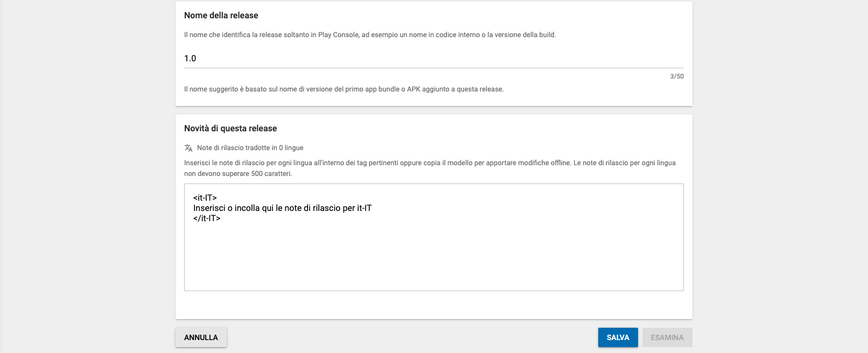Viewport: 868px width, 353px height.
Task: Click the translate icon beside release notes
Action: tap(188, 148)
